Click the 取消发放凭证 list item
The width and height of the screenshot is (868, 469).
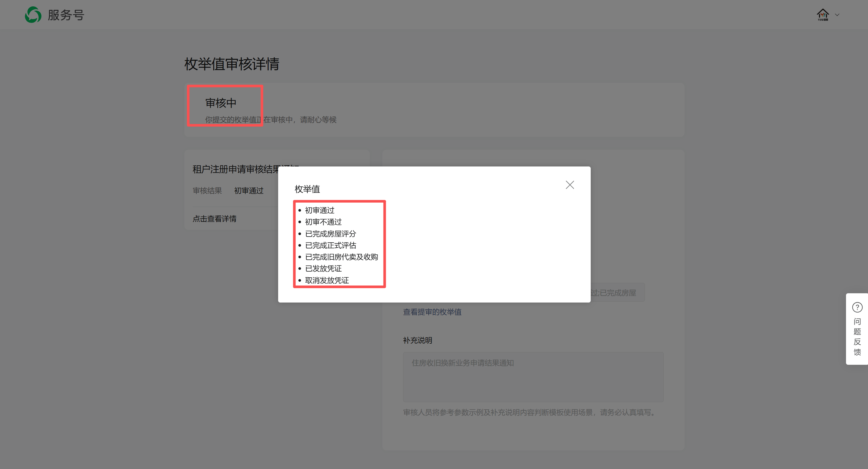[x=326, y=280]
